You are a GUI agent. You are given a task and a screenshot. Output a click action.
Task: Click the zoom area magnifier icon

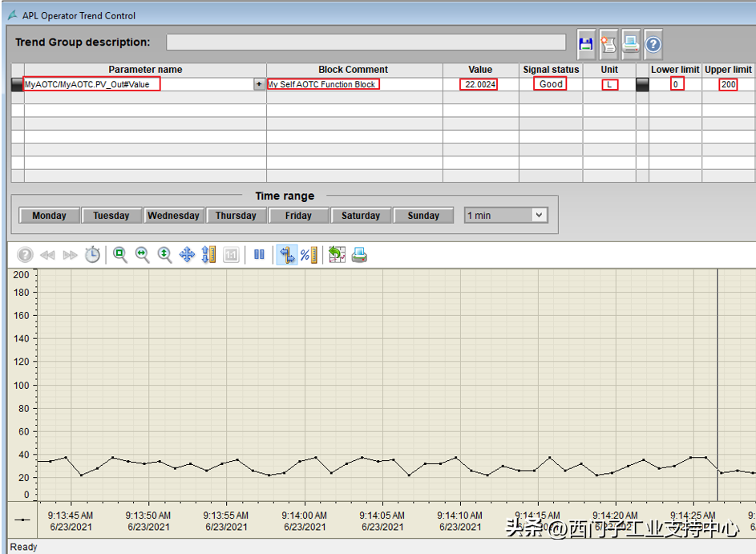[120, 255]
